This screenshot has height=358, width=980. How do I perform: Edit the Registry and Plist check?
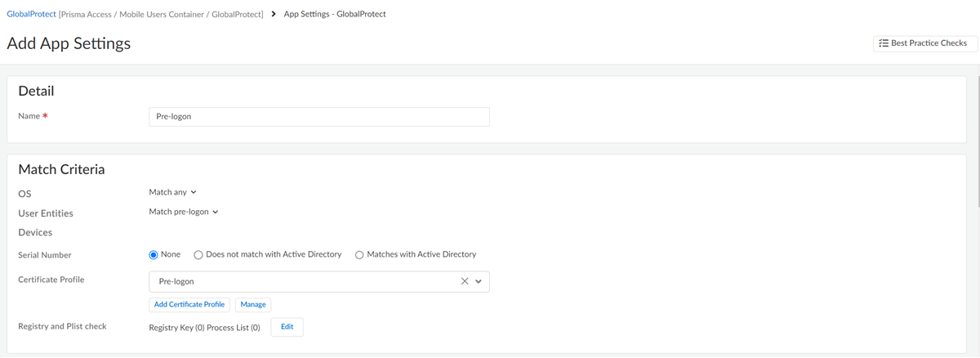tap(287, 327)
